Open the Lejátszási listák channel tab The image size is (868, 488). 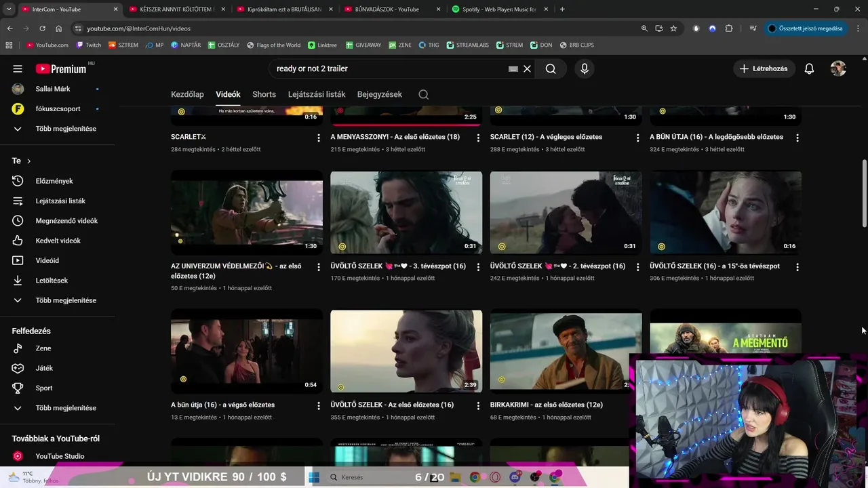click(x=317, y=95)
